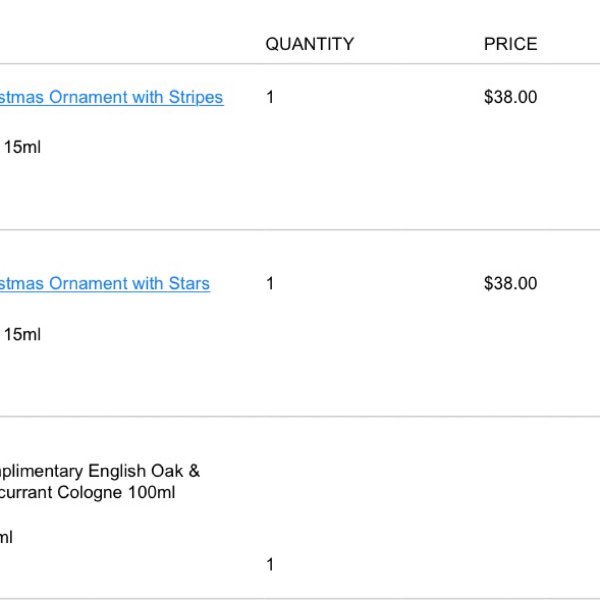Click quantity 1 in the Stripes ornament row
This screenshot has height=600, width=600.
pyautogui.click(x=270, y=97)
